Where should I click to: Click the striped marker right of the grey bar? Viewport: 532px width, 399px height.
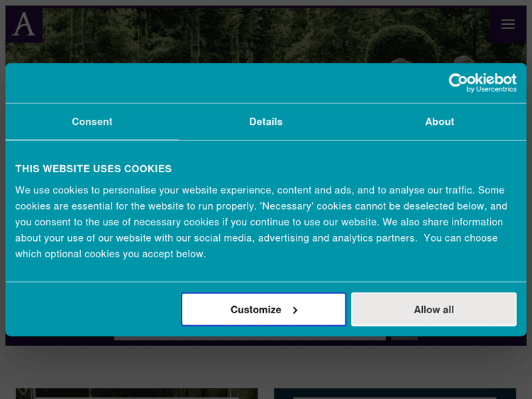[x=404, y=339]
